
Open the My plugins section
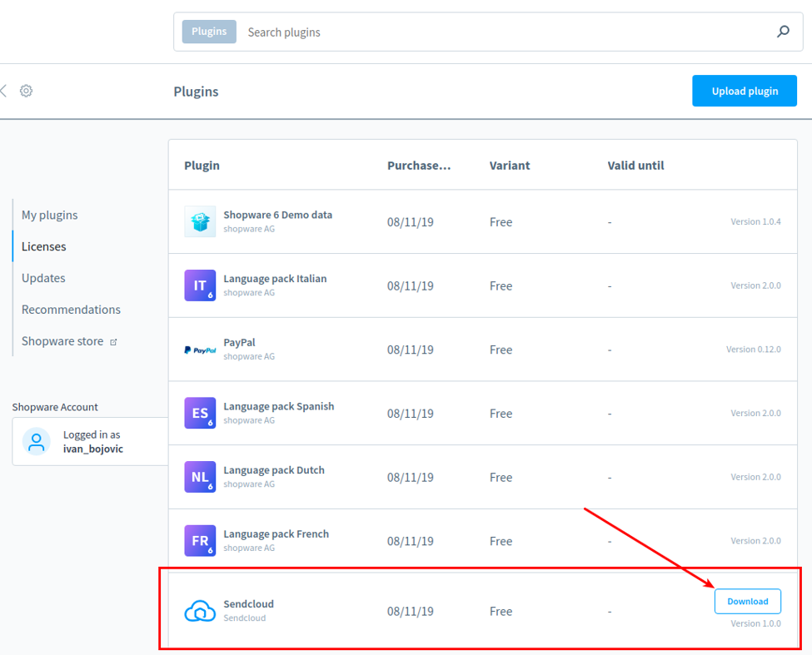click(50, 216)
